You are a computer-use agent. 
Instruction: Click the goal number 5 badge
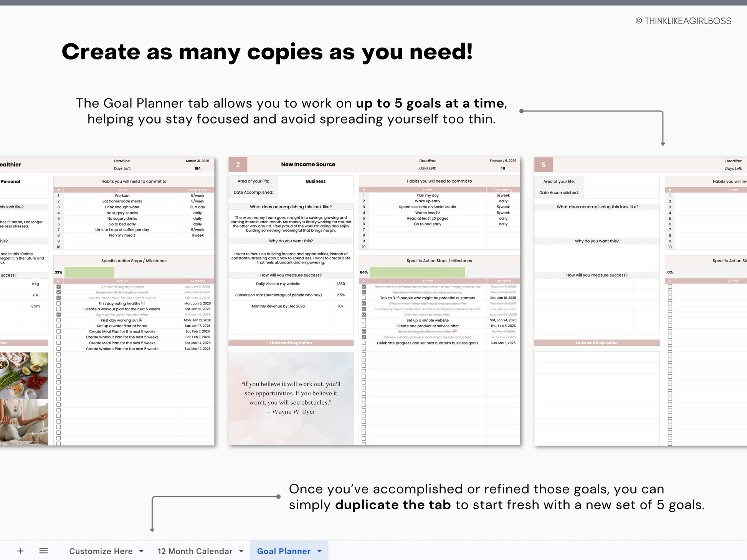[x=544, y=165]
